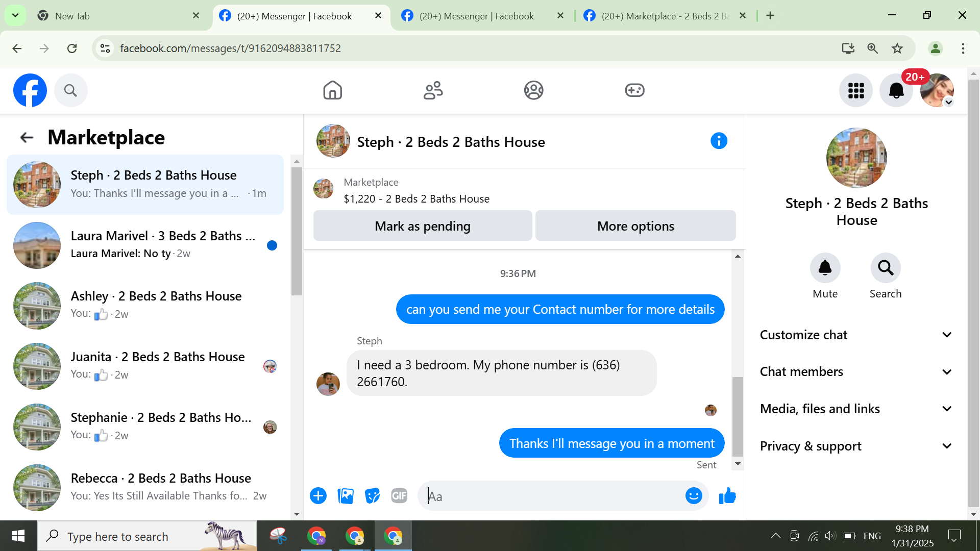The image size is (980, 551).
Task: Send a thumbs-up like
Action: (727, 495)
